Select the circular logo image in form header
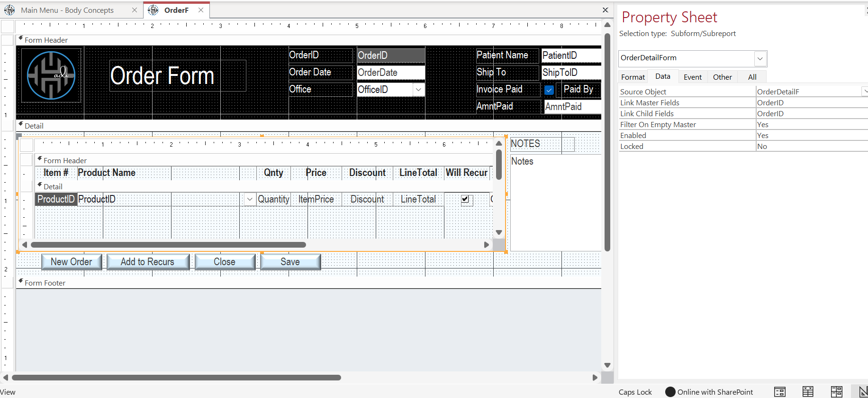The image size is (868, 398). 51,75
